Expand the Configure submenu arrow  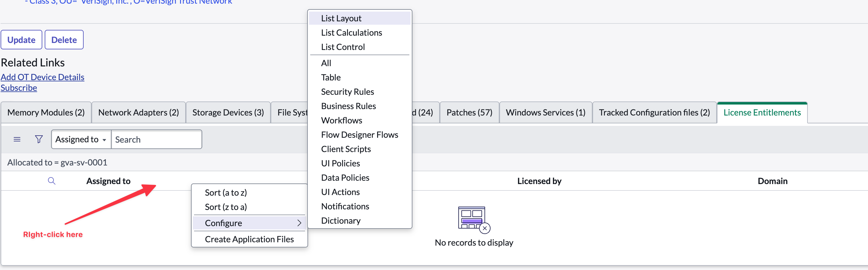pos(299,223)
